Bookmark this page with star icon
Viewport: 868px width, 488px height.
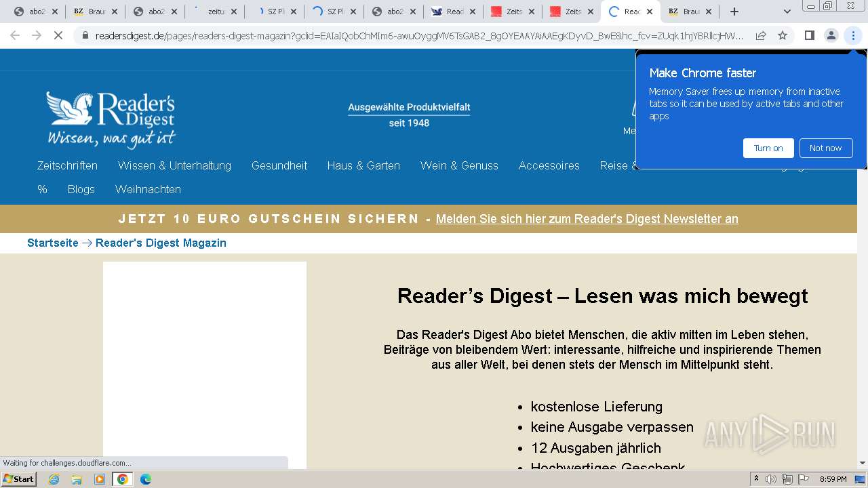point(783,35)
